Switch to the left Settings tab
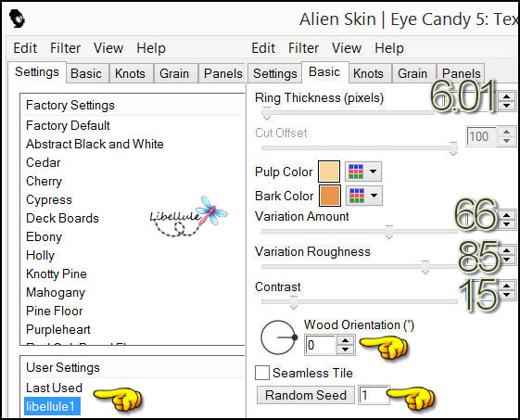 (x=37, y=72)
